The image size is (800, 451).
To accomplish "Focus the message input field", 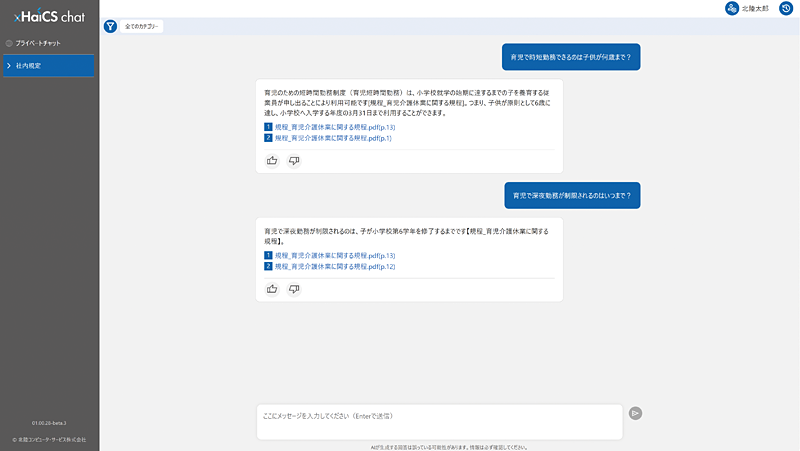I will [x=439, y=422].
